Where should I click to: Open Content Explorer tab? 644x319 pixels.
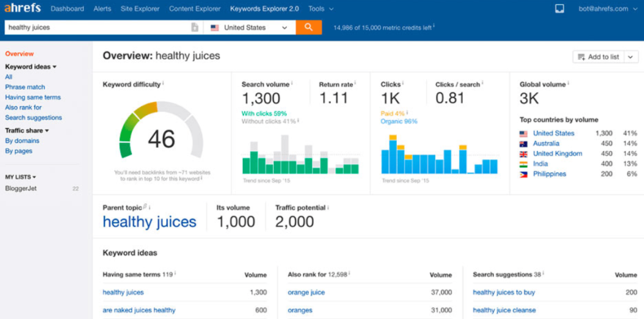click(195, 9)
